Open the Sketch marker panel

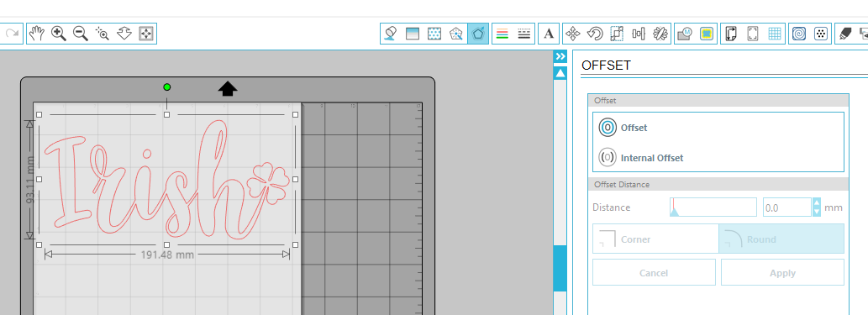[844, 34]
